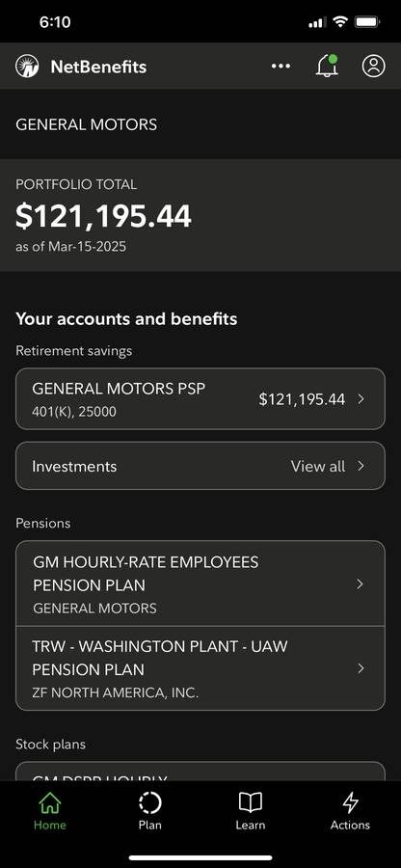Screen dimensions: 401x868
Task: Open the user profile icon
Action: pos(374,67)
